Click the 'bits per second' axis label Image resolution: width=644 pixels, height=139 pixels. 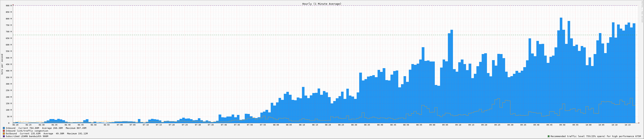(2, 64)
